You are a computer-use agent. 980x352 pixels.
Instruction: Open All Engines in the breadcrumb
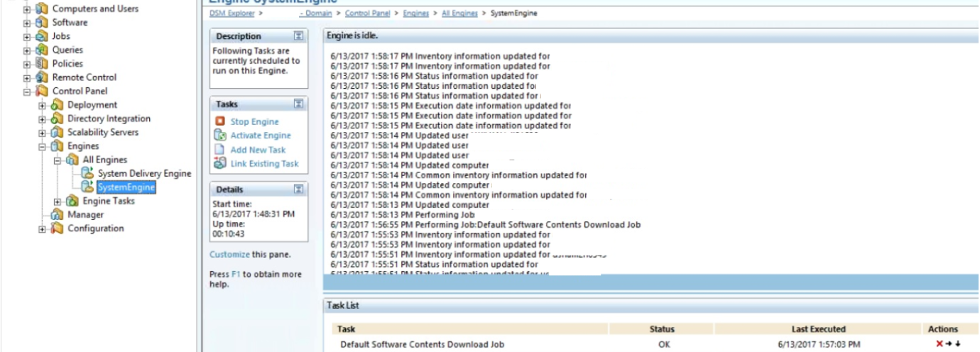click(x=459, y=13)
